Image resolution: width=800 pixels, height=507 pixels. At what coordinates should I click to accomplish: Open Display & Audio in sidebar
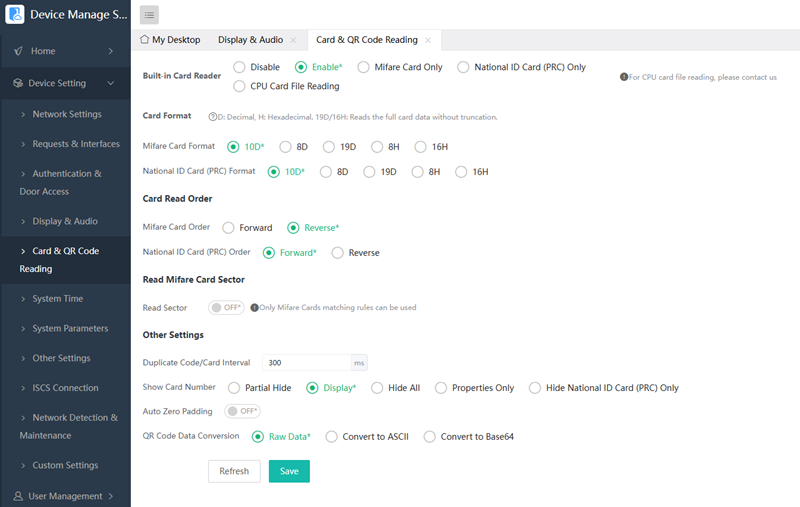66,221
